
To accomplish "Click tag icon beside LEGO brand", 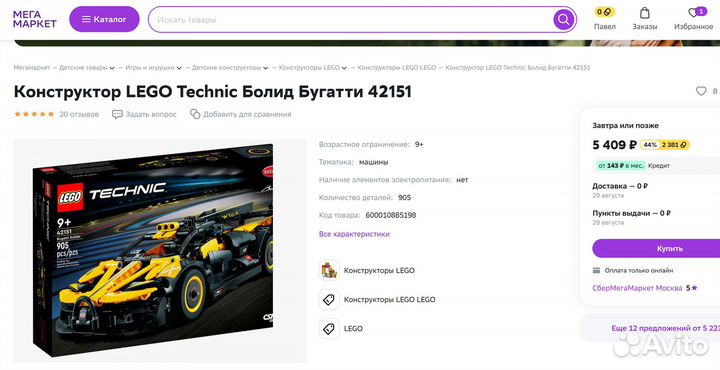I will [329, 329].
